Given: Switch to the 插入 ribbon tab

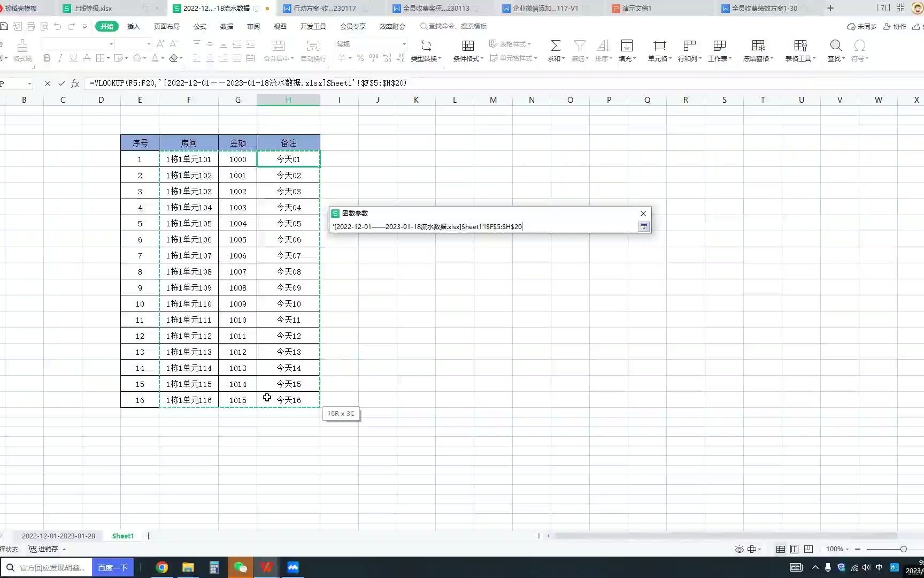Looking at the screenshot, I should 133,26.
